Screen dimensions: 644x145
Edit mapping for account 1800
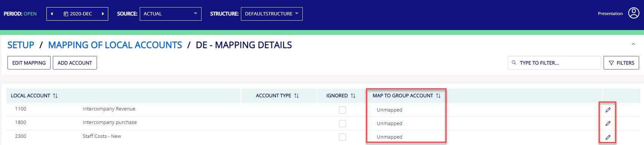(x=608, y=123)
